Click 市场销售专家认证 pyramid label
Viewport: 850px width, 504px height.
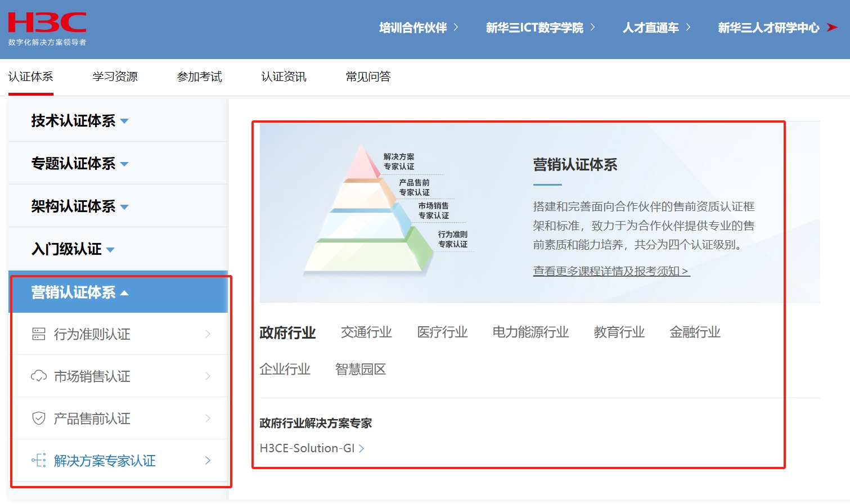434,210
